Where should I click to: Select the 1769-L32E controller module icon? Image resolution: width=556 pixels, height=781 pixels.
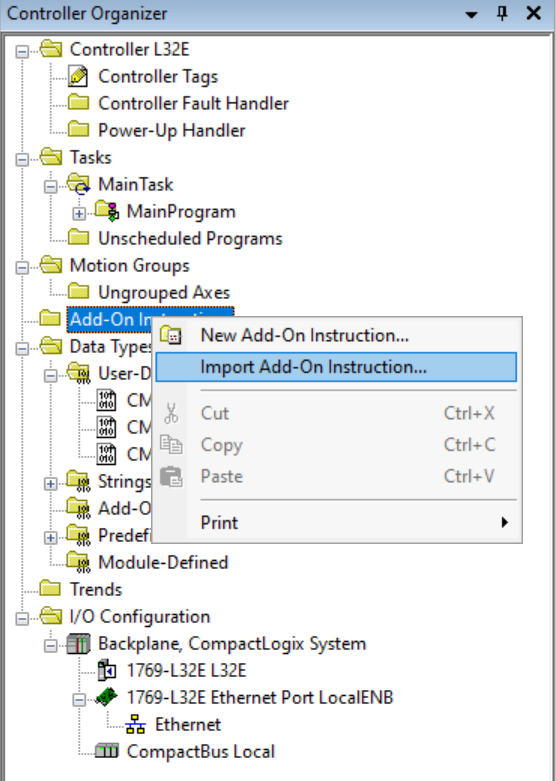click(x=107, y=670)
